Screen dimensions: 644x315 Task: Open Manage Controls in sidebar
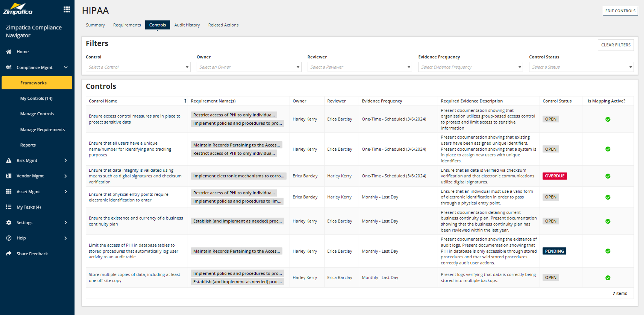(x=37, y=114)
